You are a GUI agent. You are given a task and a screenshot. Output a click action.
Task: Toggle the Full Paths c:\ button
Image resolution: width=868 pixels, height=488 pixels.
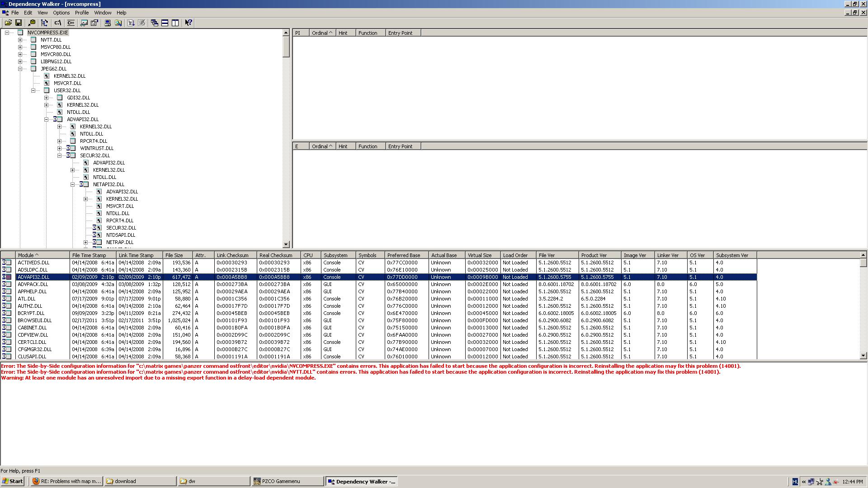pos(58,23)
